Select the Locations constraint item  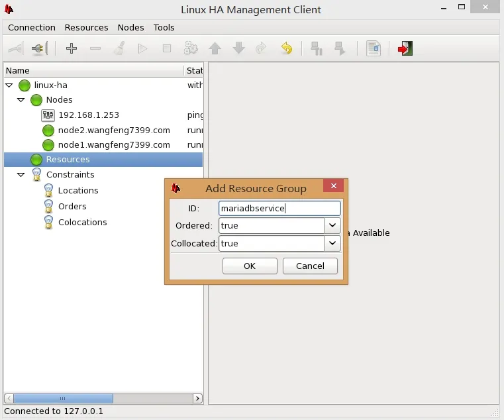[x=78, y=191]
